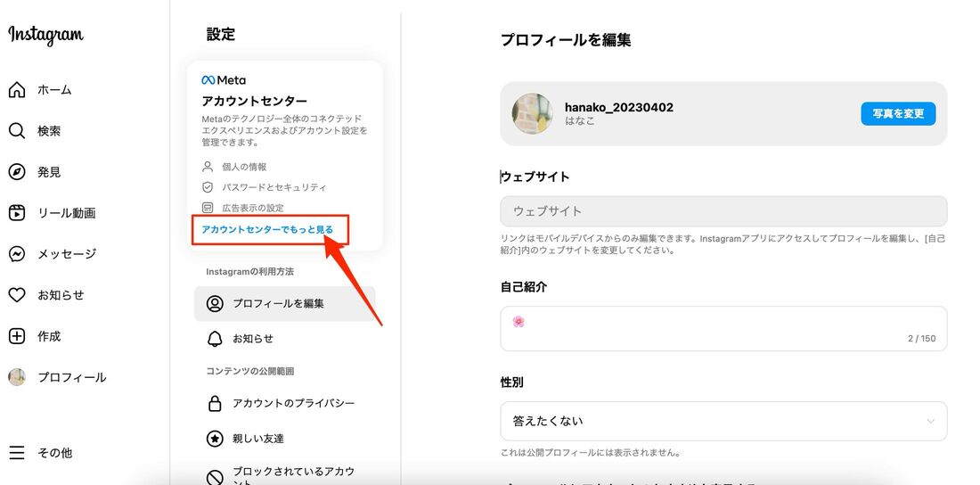Open 広告表示の設定 link
Image resolution: width=980 pixels, height=485 pixels.
tap(253, 208)
